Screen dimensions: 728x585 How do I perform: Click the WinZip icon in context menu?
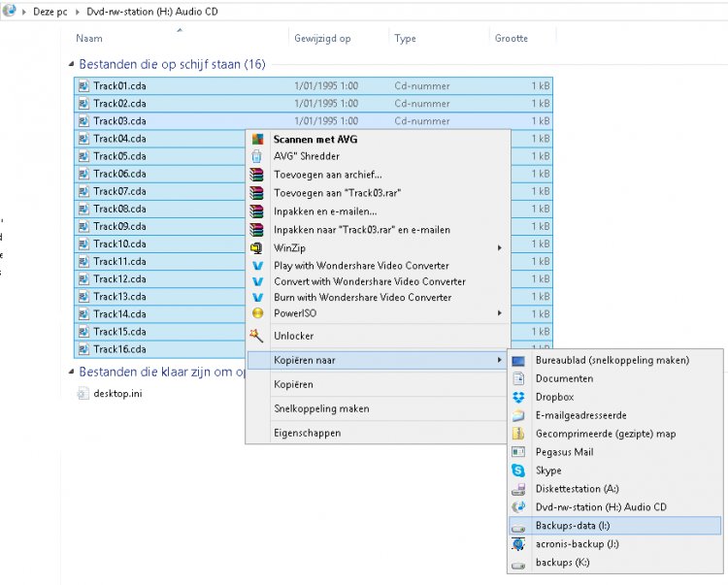coord(257,248)
